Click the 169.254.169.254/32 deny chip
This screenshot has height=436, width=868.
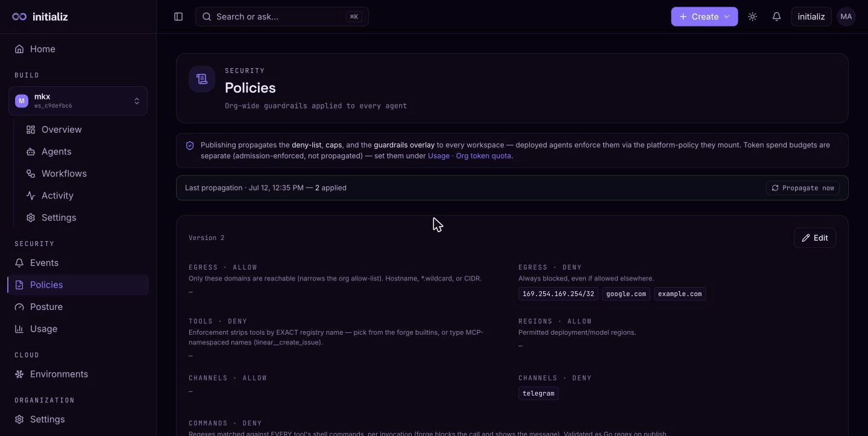pos(558,294)
